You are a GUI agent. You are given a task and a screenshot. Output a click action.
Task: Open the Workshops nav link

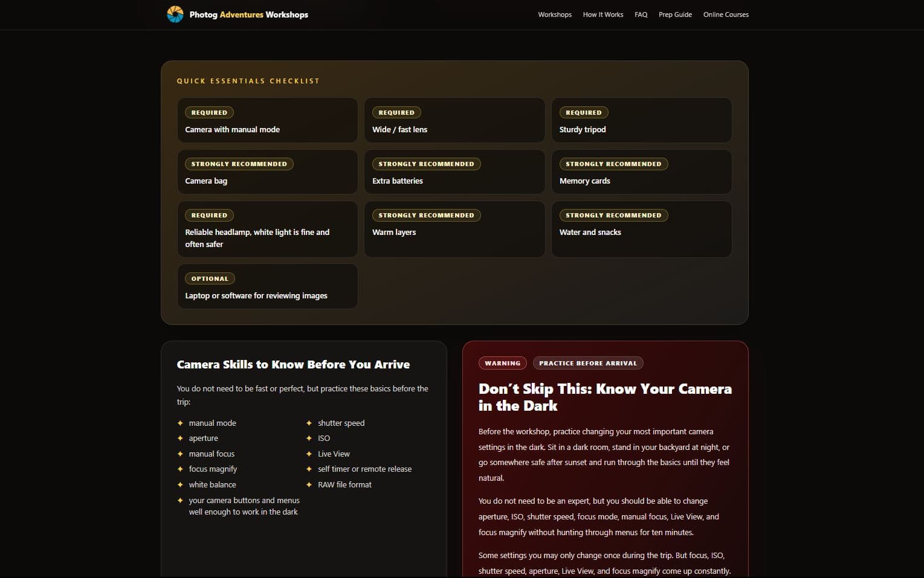(x=555, y=14)
